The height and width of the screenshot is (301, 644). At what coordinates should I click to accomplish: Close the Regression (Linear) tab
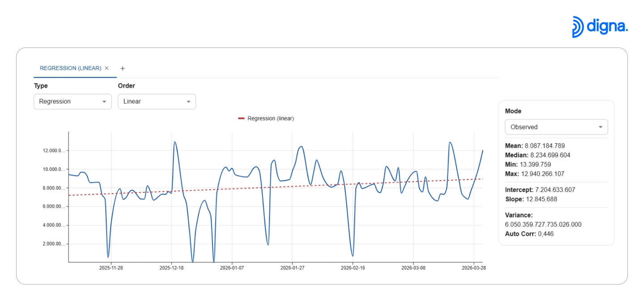click(106, 68)
